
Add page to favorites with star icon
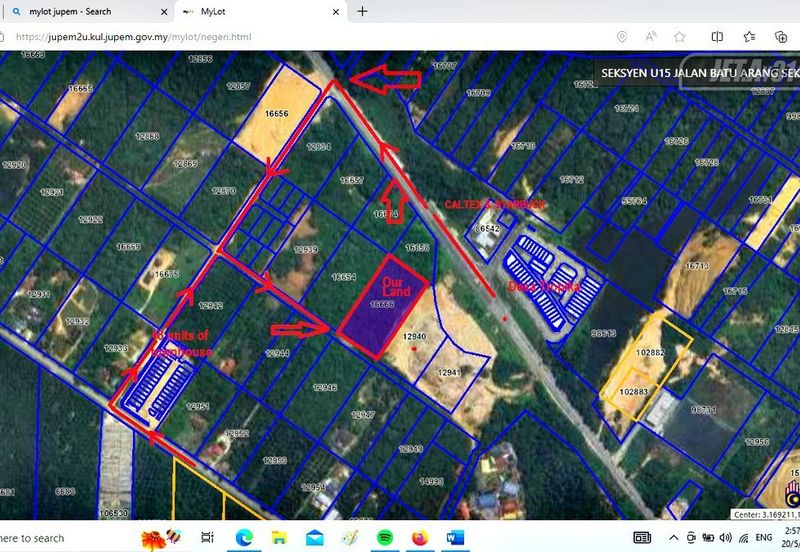click(680, 37)
